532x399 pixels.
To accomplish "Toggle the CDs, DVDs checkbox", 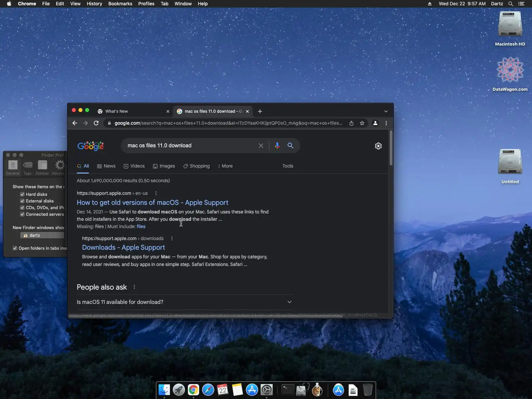I will (x=22, y=207).
